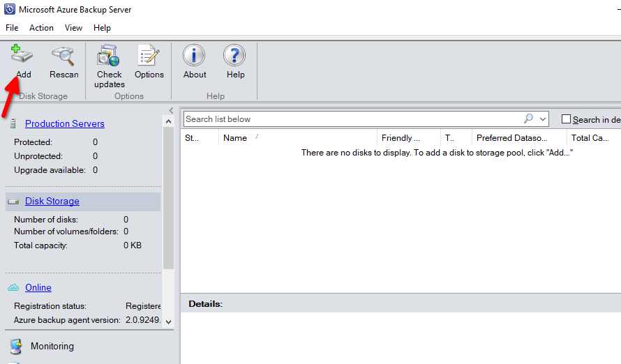The image size is (621, 364).
Task: Open the Help menu
Action: [102, 28]
